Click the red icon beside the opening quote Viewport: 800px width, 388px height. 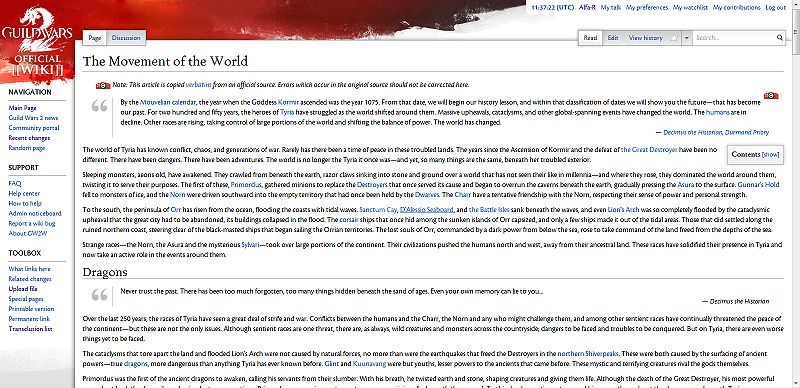coord(770,96)
